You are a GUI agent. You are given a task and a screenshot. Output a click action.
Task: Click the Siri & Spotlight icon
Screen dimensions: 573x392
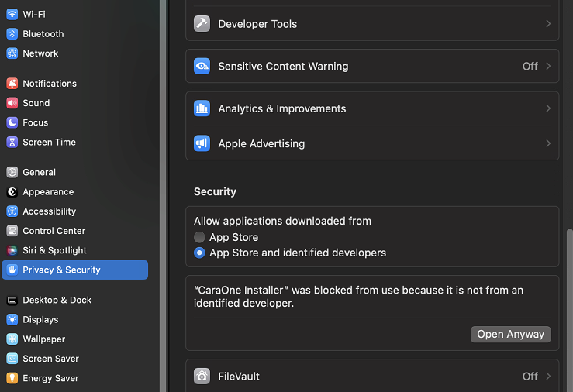click(x=12, y=250)
